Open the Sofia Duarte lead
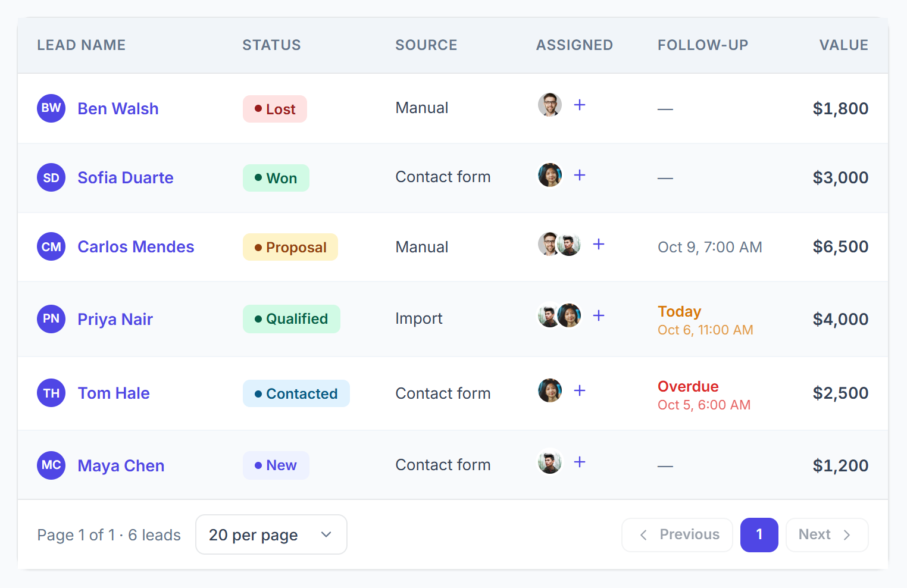This screenshot has width=907, height=588. coord(126,178)
